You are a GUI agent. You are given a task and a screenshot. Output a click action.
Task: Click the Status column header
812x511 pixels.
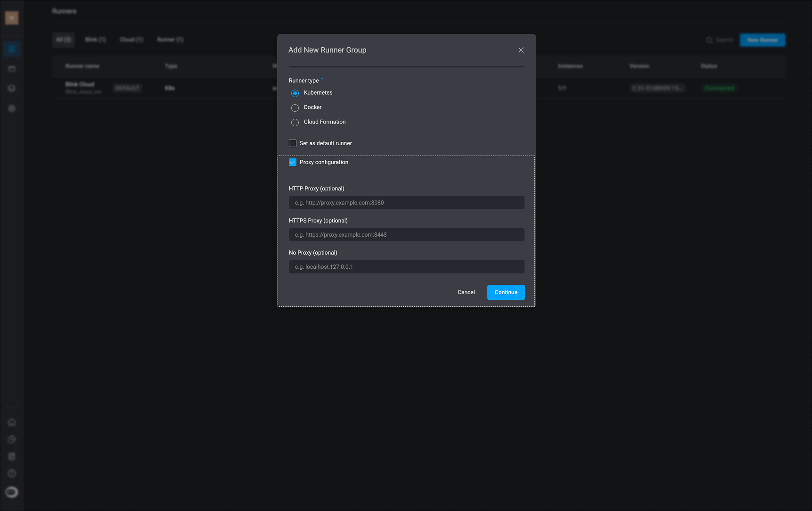click(x=709, y=66)
